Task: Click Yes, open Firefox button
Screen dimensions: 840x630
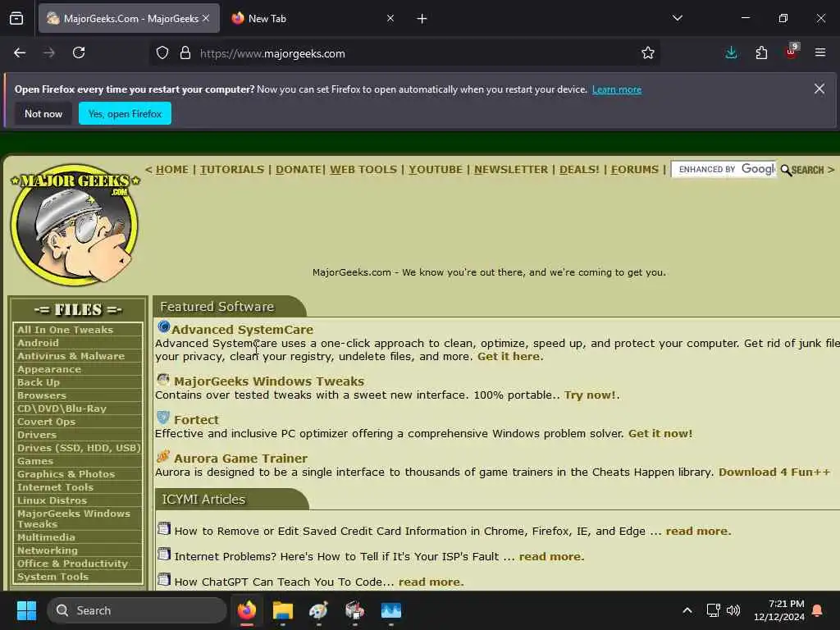Action: pos(125,113)
